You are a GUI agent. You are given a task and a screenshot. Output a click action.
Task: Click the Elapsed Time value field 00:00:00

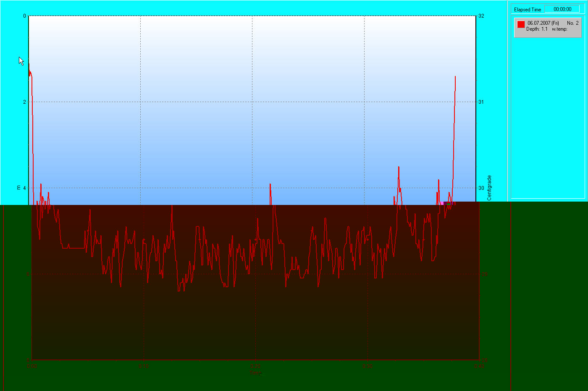click(562, 9)
